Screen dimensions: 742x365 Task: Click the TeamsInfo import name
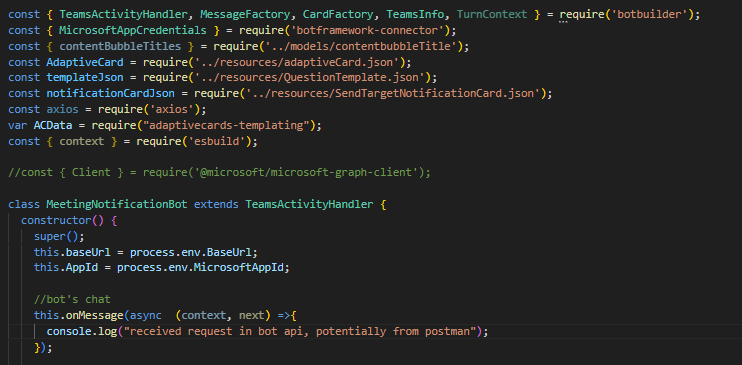[415, 14]
